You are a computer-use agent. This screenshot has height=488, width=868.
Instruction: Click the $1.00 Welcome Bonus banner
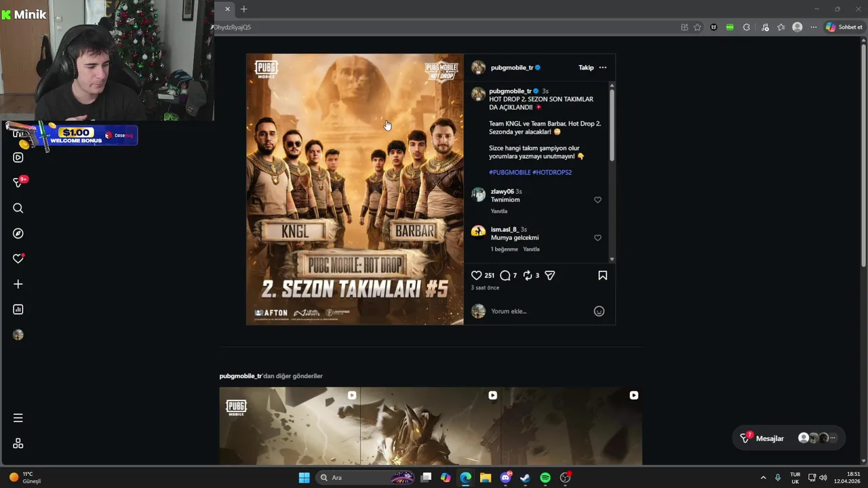pos(71,136)
